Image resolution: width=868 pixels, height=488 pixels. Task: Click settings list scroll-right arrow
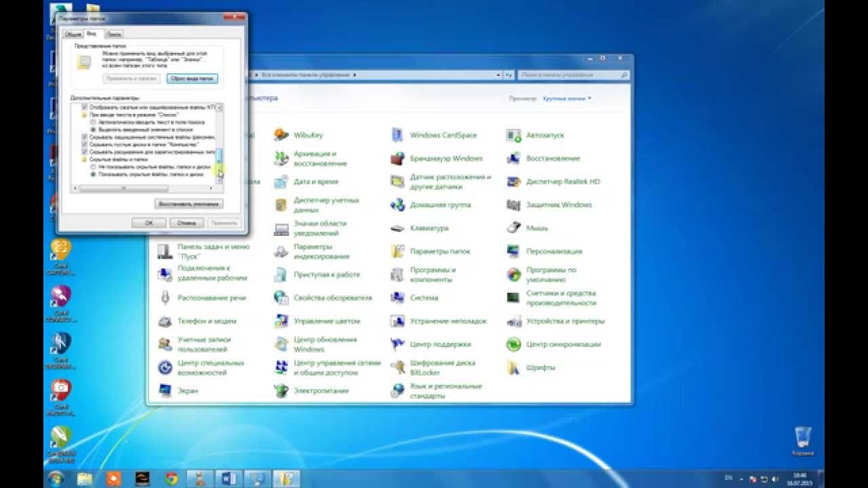tap(212, 188)
